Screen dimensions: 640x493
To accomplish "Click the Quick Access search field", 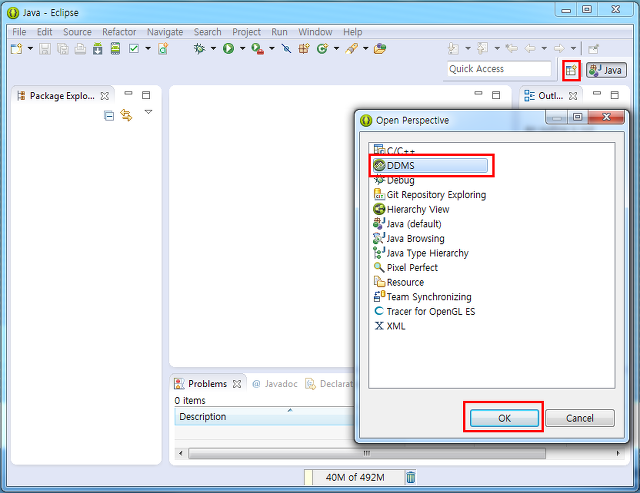I will pos(499,69).
